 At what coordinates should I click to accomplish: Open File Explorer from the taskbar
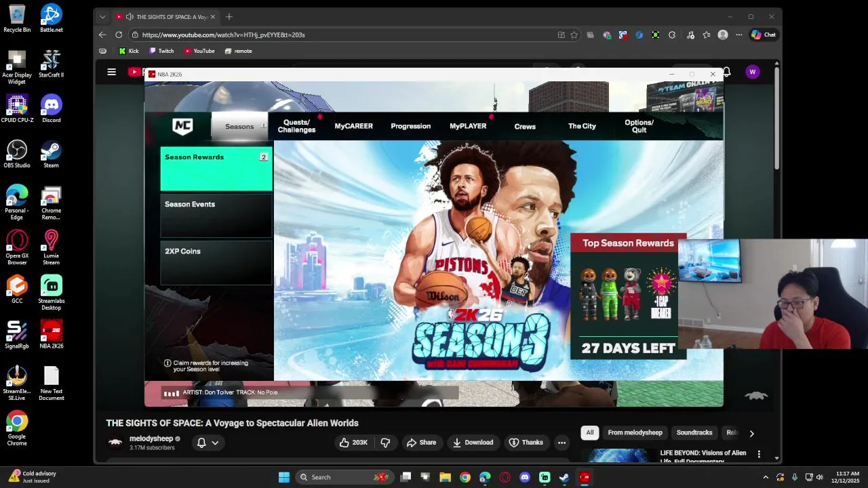(x=446, y=477)
